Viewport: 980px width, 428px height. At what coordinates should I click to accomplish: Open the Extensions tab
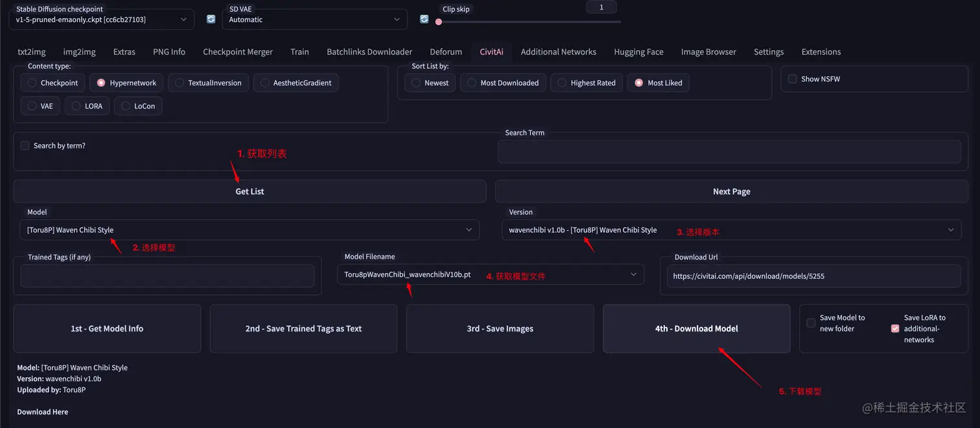click(821, 52)
